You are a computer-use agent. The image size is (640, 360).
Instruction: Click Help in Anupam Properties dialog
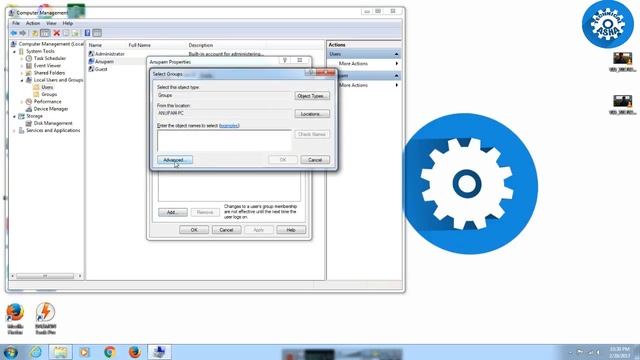click(291, 230)
